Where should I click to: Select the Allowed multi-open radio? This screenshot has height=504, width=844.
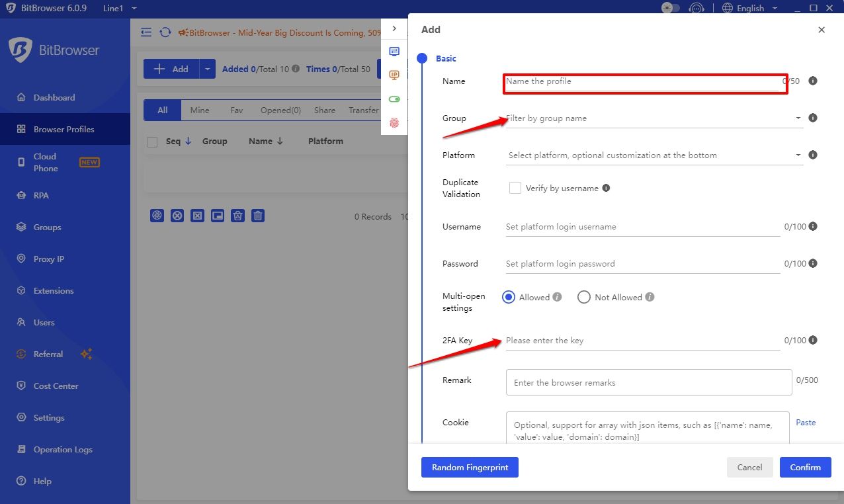click(509, 297)
